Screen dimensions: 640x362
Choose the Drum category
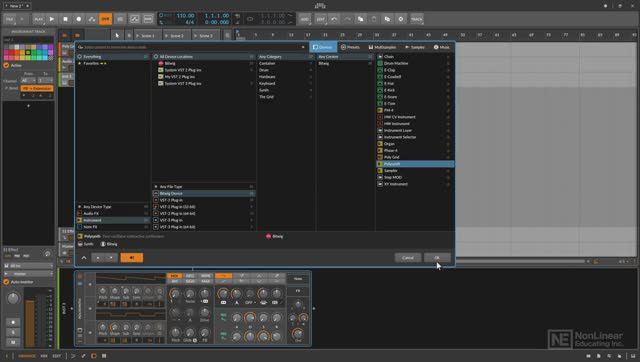(286, 70)
